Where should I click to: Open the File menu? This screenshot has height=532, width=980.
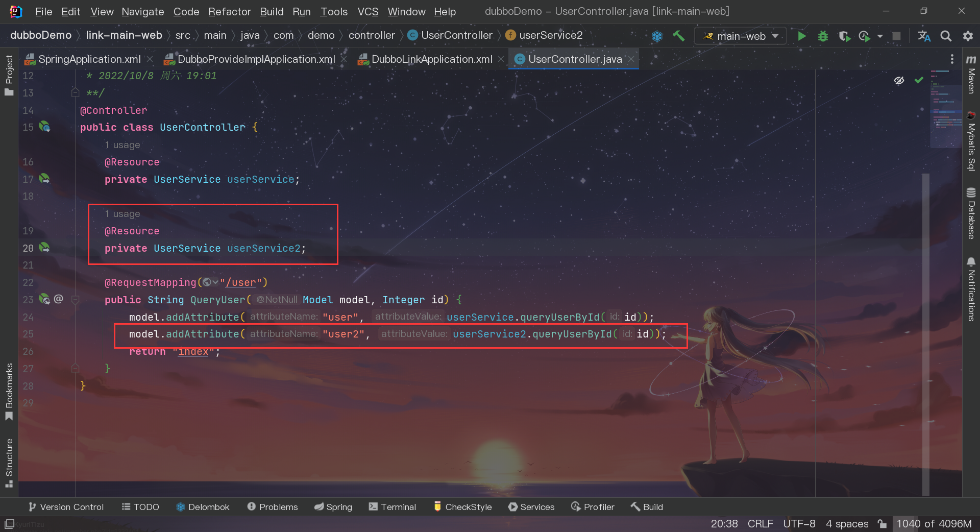pyautogui.click(x=43, y=11)
